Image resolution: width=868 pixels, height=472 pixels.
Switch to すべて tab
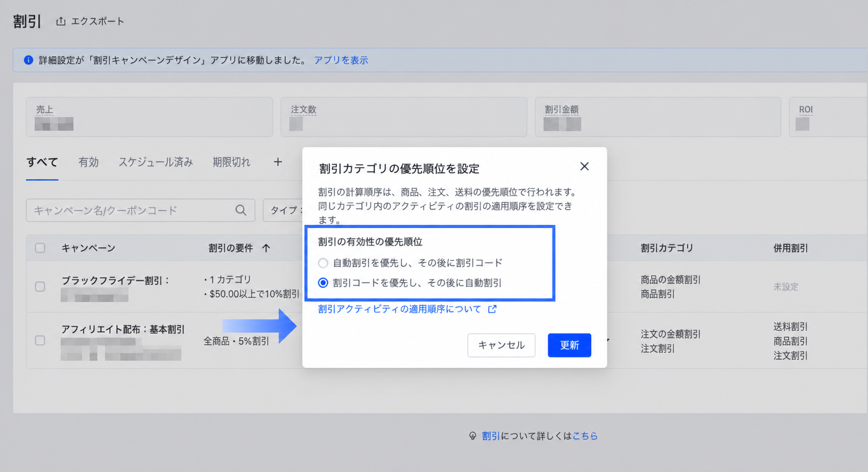42,162
